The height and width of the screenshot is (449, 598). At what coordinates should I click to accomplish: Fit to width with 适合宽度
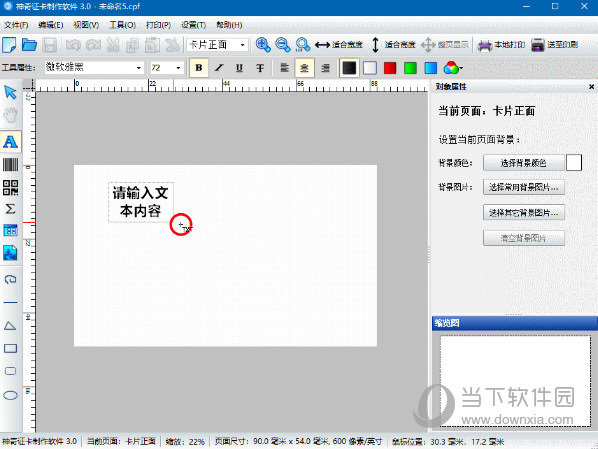(x=339, y=45)
